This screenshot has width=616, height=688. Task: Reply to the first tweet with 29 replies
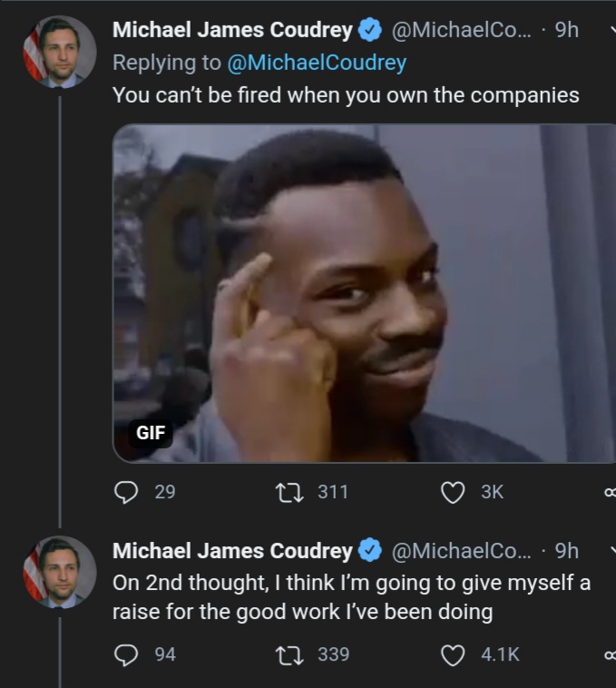click(x=126, y=492)
